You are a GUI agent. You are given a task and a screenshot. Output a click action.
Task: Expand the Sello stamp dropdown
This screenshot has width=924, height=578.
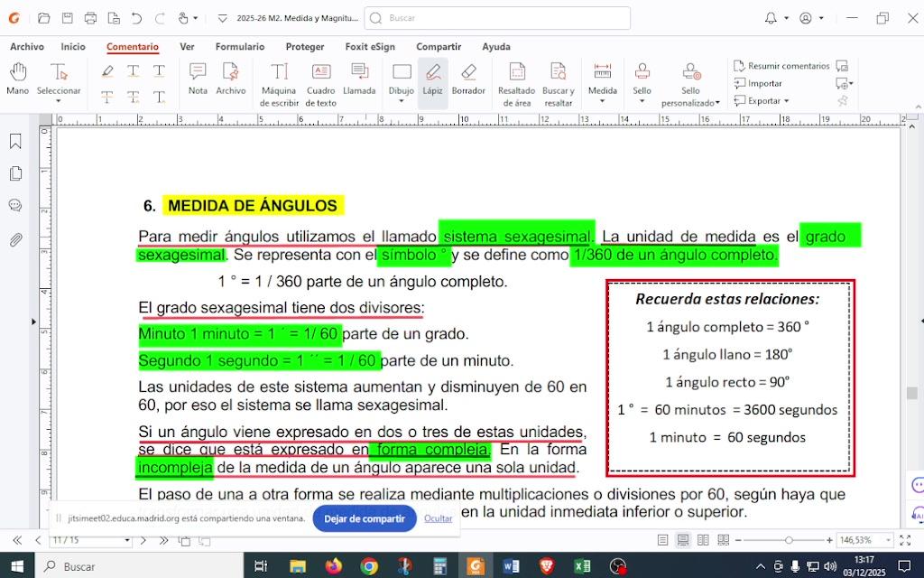pos(642,101)
